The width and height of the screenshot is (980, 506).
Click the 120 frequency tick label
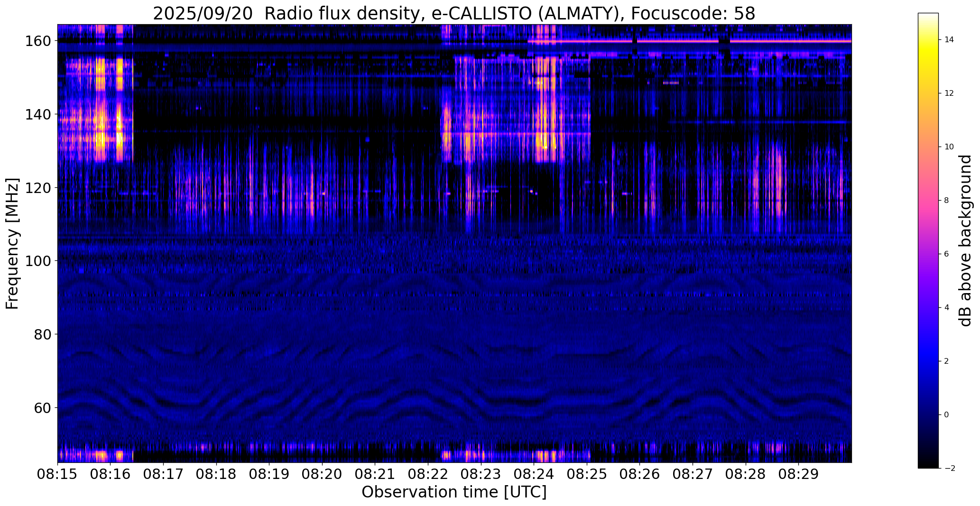(39, 188)
